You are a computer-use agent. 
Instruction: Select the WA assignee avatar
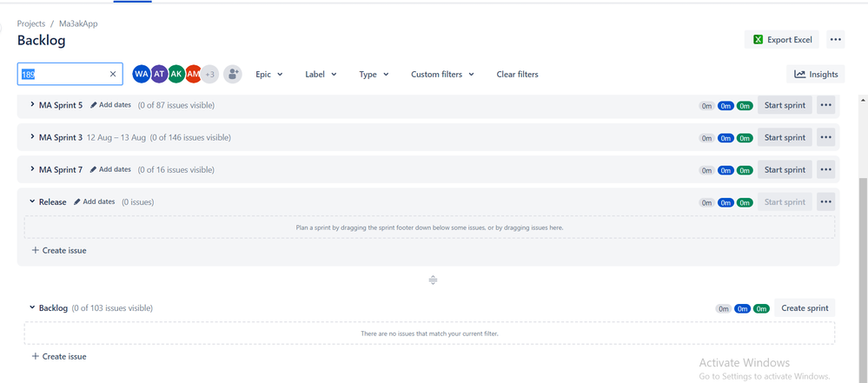141,74
